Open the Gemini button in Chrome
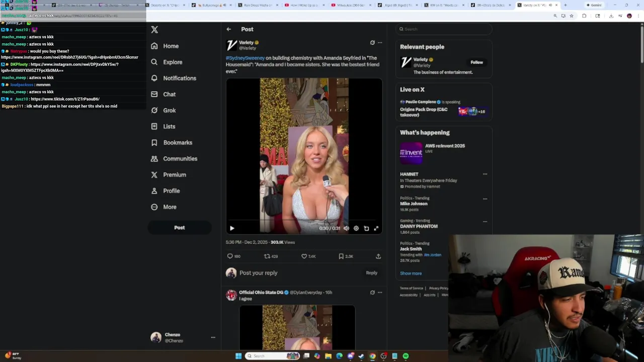 [x=594, y=5]
